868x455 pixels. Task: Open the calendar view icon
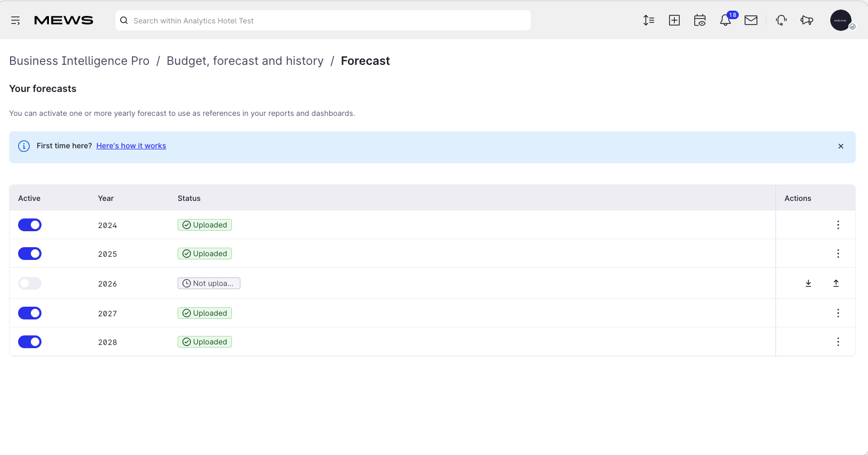tap(700, 20)
